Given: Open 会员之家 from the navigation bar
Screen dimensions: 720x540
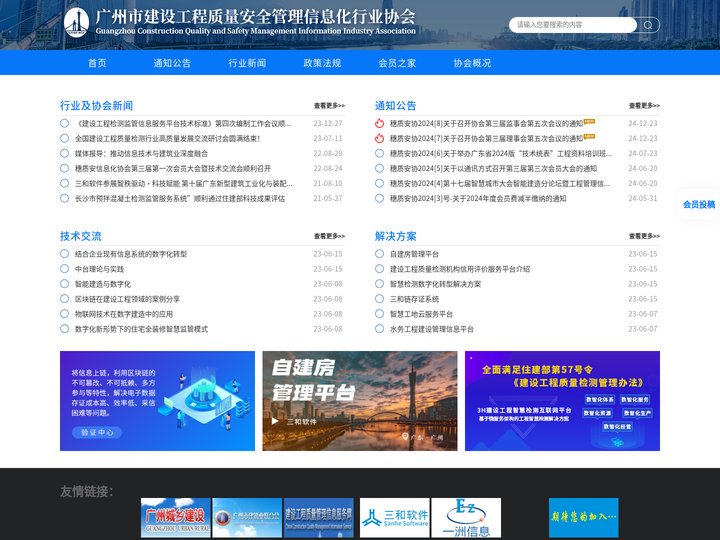Looking at the screenshot, I should click(397, 63).
